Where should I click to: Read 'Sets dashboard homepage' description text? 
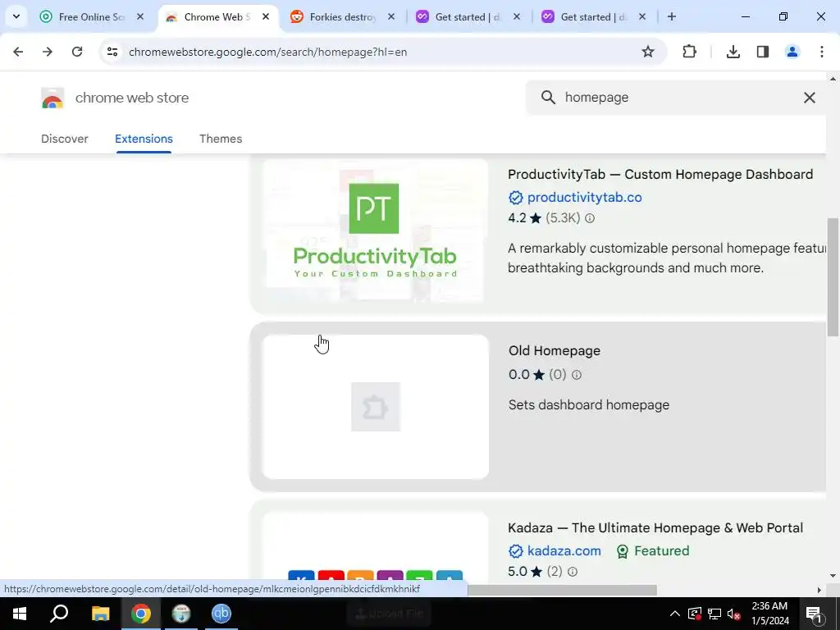[x=589, y=405]
